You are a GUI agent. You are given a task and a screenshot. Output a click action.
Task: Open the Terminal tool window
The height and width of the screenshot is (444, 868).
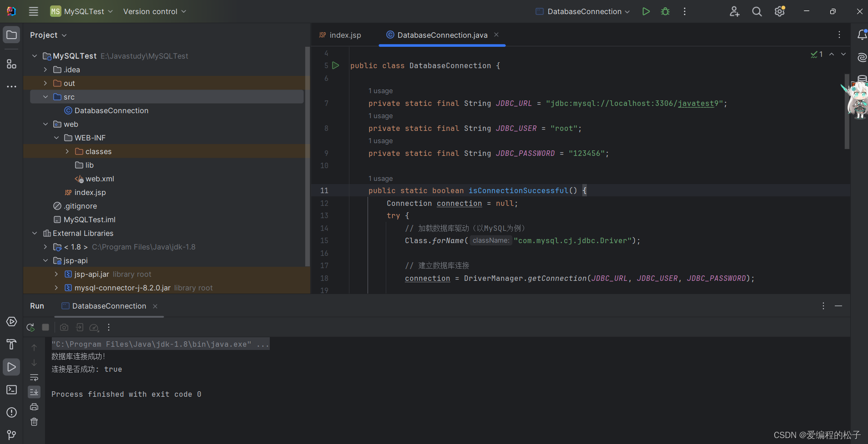(12, 390)
